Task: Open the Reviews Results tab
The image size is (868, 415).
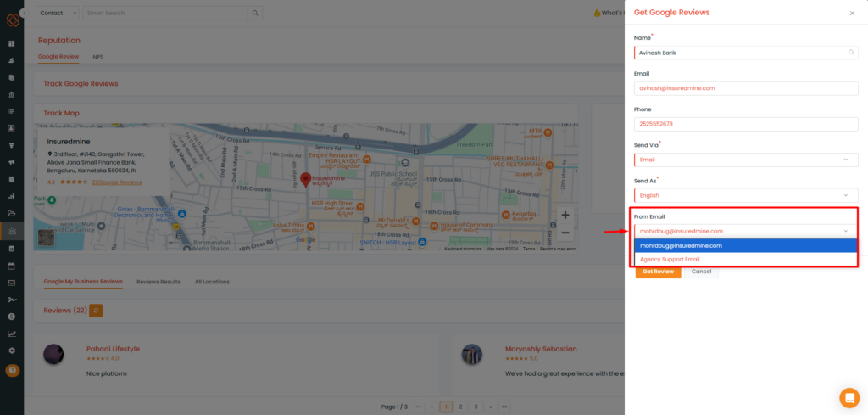Action: [159, 282]
